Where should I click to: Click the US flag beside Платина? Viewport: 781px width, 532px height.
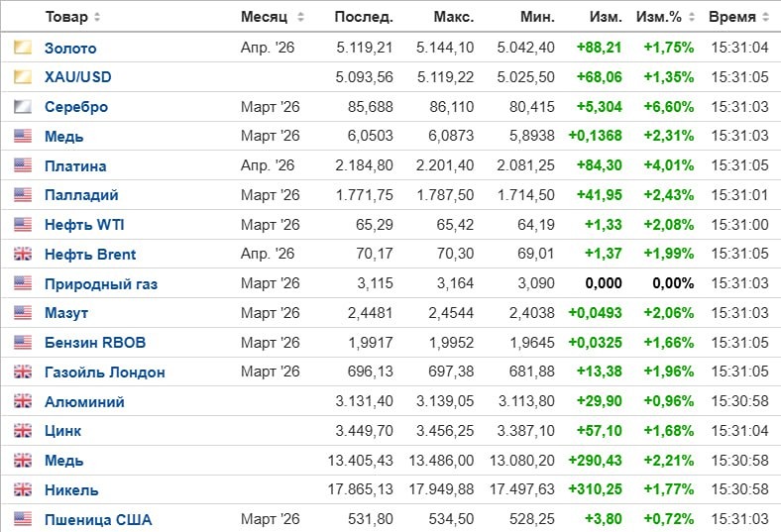(x=23, y=165)
